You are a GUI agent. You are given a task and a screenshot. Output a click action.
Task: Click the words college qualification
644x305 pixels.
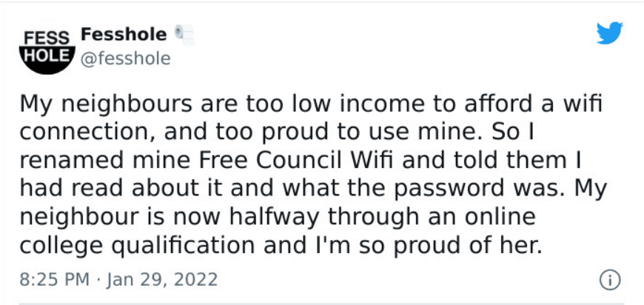[137, 247]
